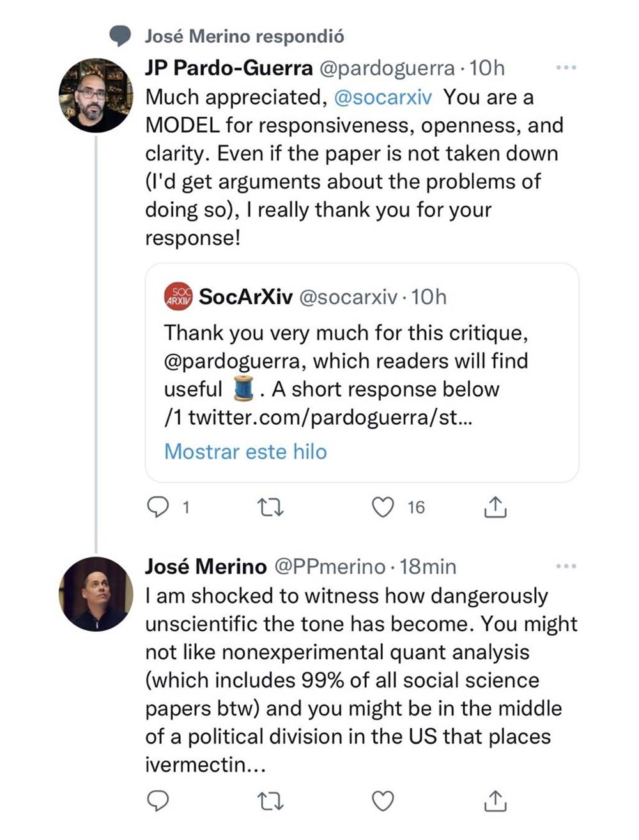Click 'Mostrar este hilo' link
The image size is (639, 840).
pos(245,452)
